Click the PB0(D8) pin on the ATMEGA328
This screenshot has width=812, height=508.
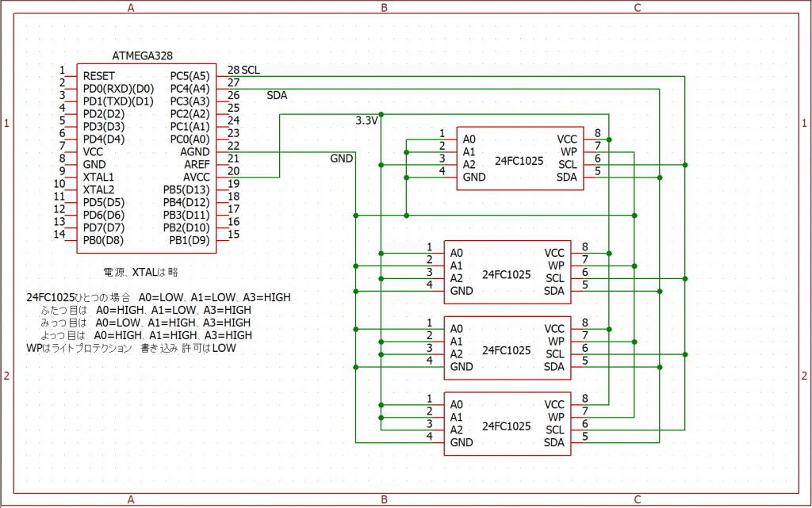pos(103,240)
